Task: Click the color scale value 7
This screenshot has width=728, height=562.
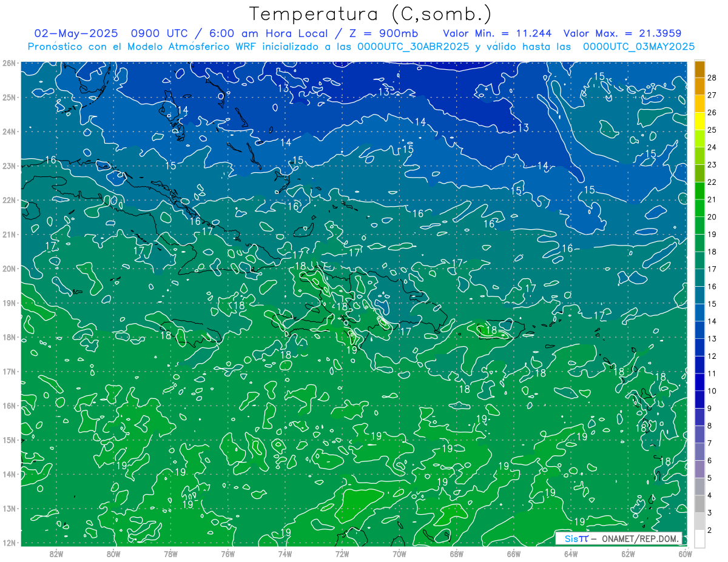Action: (710, 443)
